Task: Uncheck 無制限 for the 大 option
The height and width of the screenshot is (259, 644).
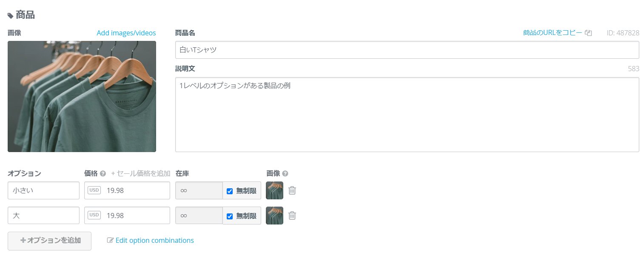Action: pos(230,216)
